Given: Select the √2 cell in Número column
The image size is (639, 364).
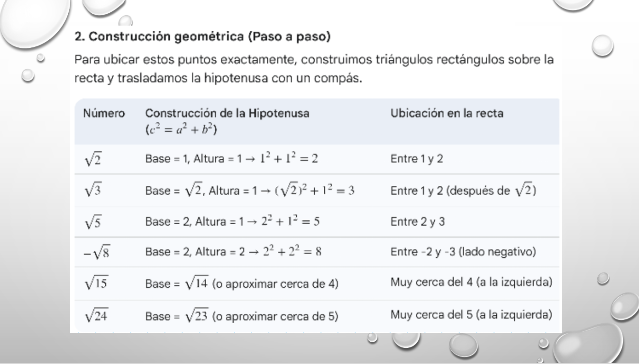Looking at the screenshot, I should (x=93, y=159).
